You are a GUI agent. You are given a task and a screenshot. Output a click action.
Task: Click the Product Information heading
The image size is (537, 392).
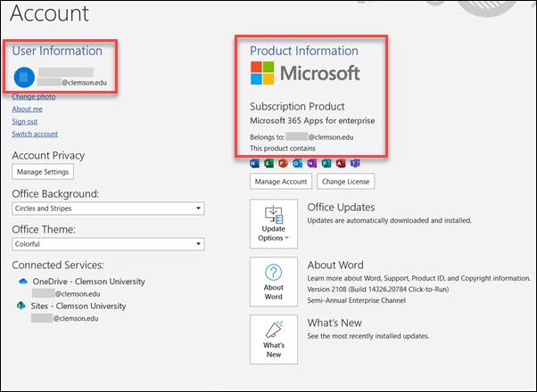point(304,51)
